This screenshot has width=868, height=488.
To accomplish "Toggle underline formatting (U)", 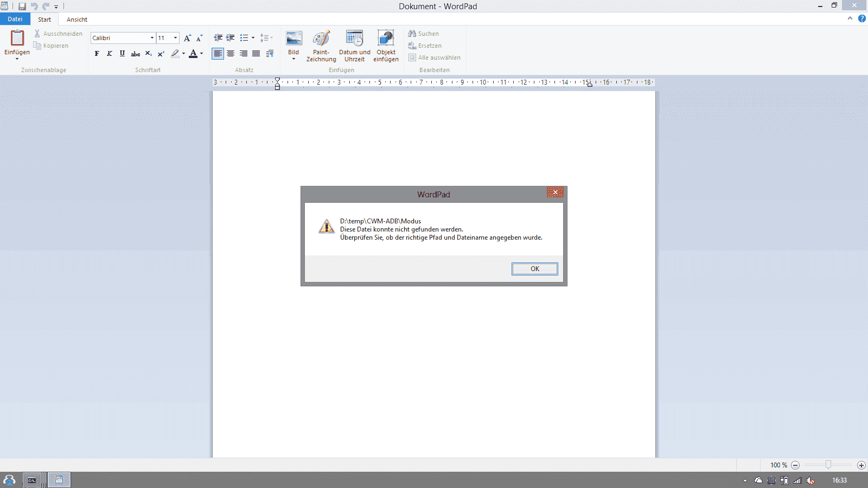I will [x=122, y=54].
